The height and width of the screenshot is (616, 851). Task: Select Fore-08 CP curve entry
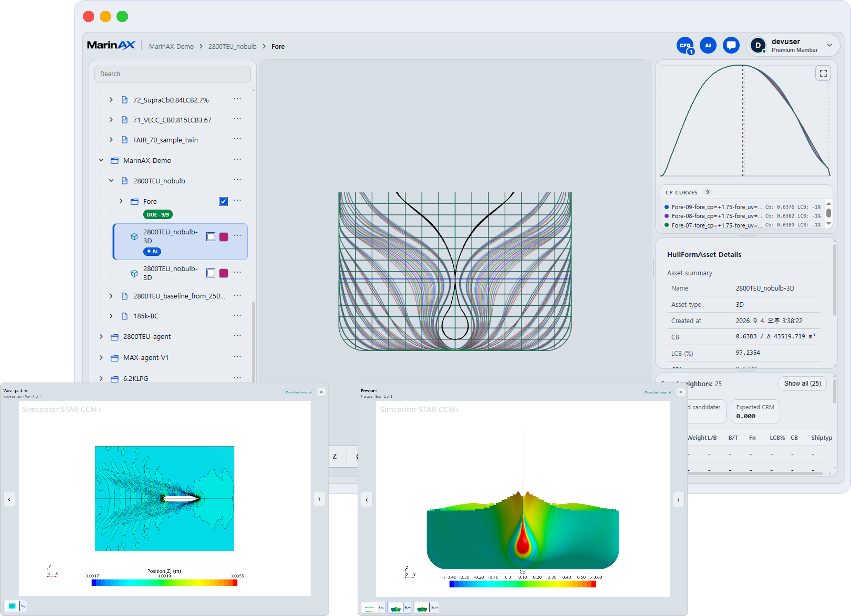(x=743, y=216)
